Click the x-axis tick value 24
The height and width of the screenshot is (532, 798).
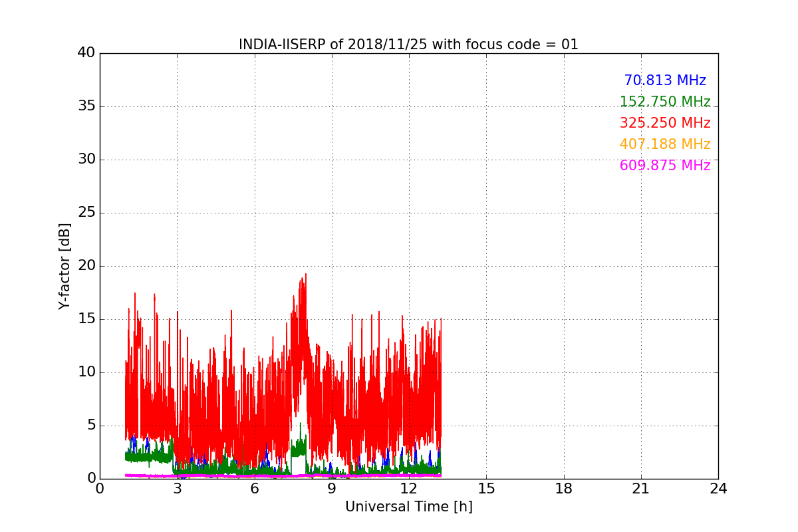(718, 489)
